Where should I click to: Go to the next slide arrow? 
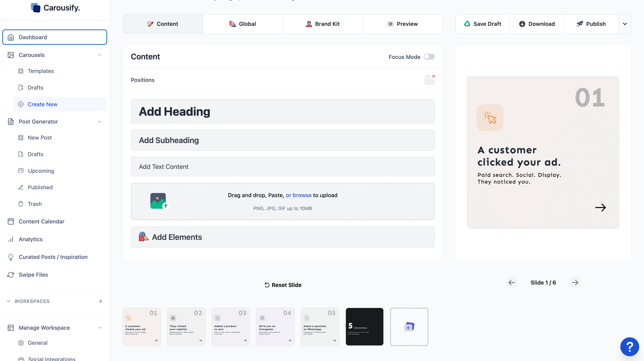click(x=575, y=283)
